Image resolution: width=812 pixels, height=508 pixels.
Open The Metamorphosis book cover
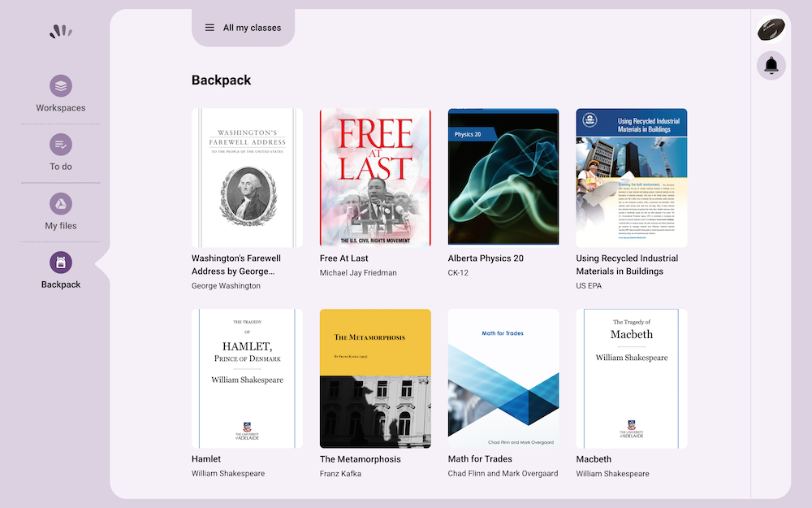coord(375,379)
